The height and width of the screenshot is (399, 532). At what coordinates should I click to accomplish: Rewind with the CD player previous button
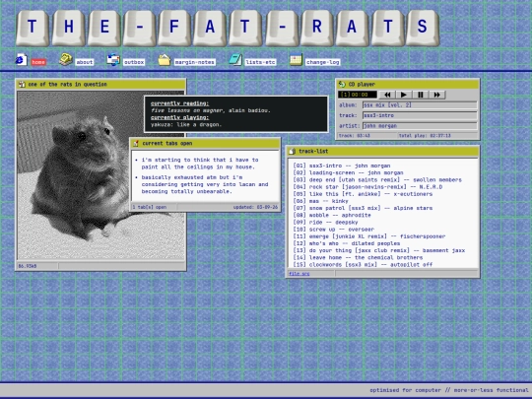point(387,95)
